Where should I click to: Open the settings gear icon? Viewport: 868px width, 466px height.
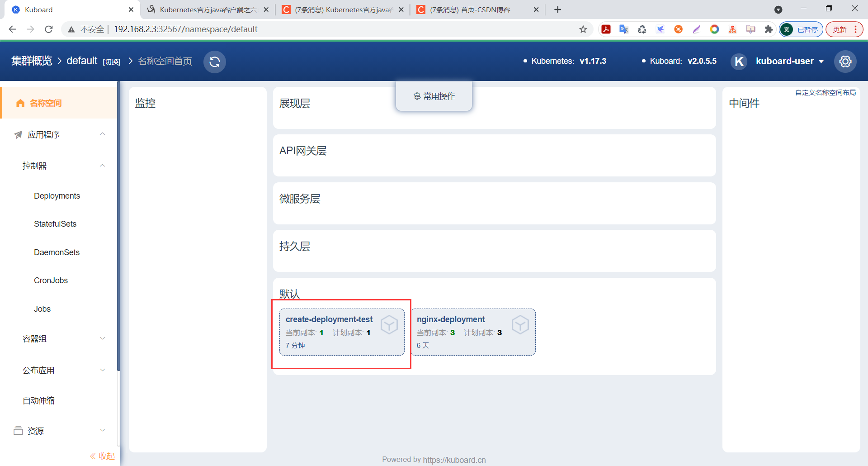point(845,61)
